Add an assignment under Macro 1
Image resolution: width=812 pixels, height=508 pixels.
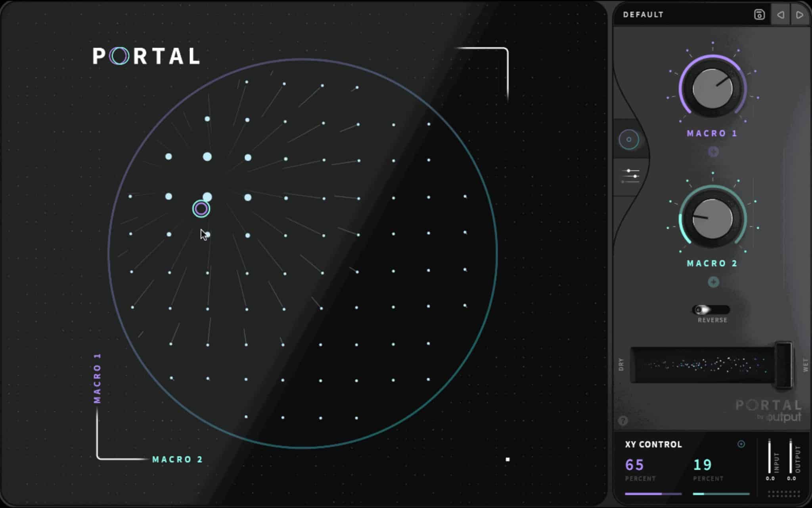tap(713, 152)
